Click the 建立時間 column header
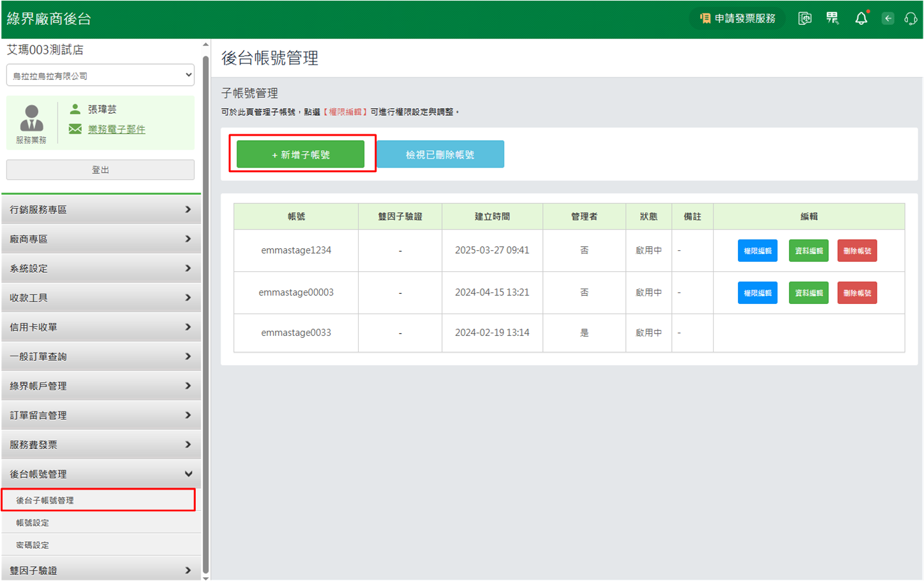 point(492,216)
